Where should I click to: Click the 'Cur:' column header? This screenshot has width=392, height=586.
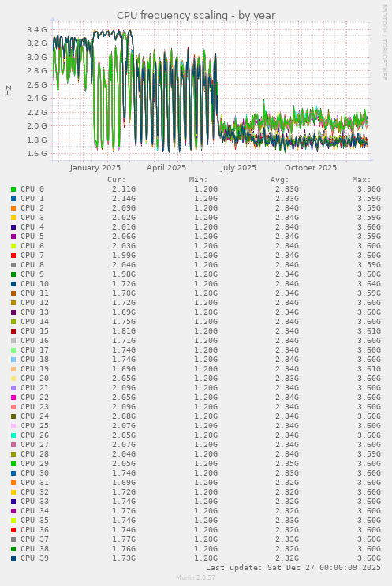(117, 180)
